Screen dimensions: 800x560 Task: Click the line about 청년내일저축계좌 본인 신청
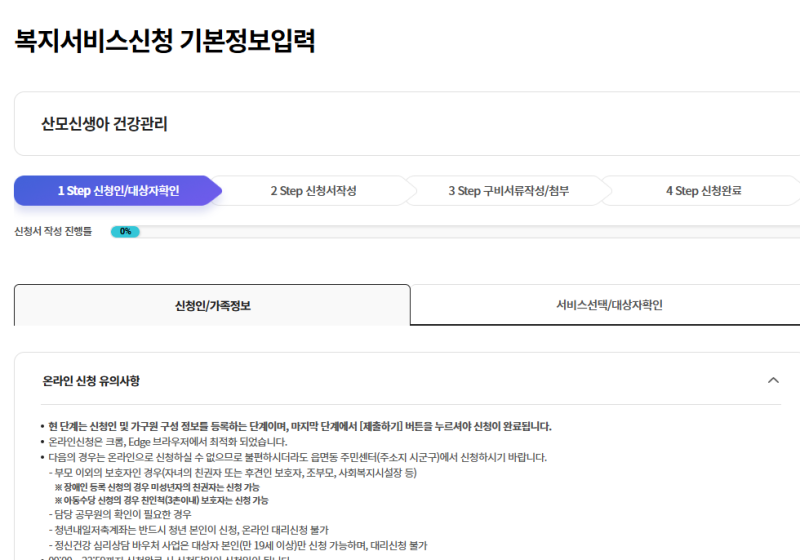(189, 530)
